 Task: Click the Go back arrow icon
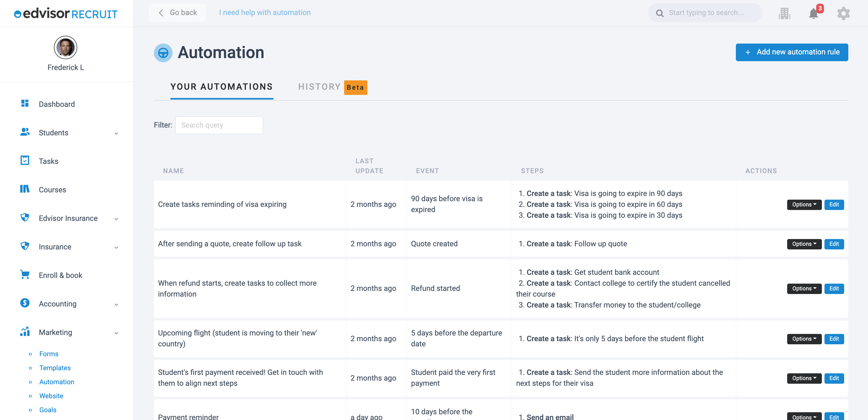point(161,13)
